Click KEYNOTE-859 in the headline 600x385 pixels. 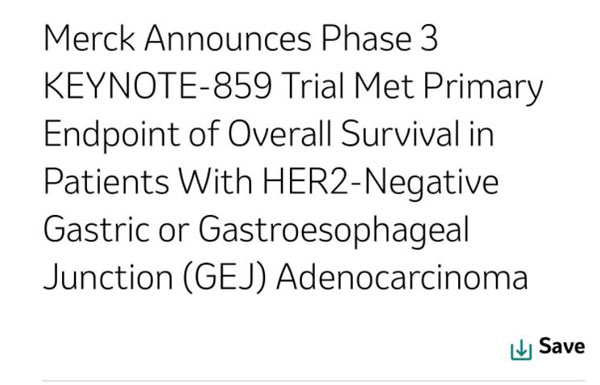tap(158, 86)
